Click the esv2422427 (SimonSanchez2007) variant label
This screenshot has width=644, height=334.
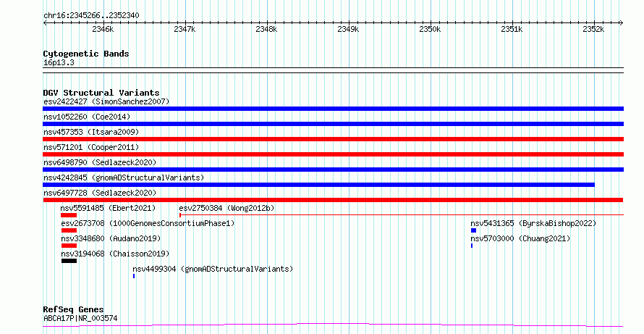[x=106, y=101]
